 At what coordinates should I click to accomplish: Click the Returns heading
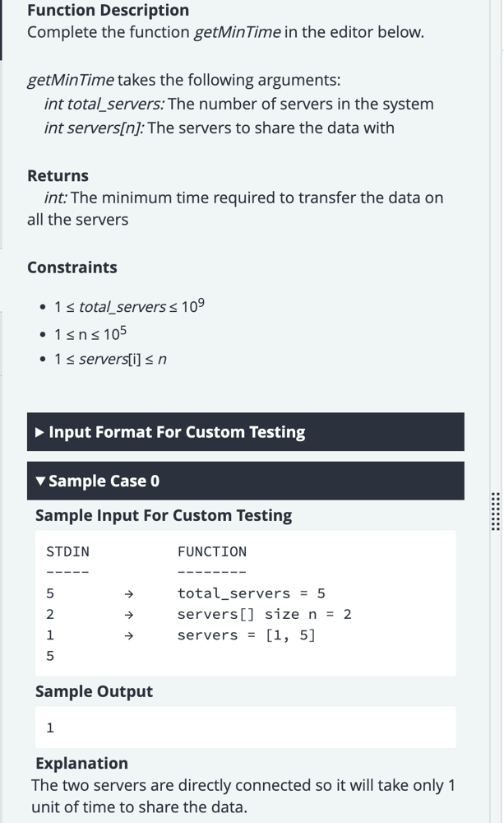click(58, 175)
